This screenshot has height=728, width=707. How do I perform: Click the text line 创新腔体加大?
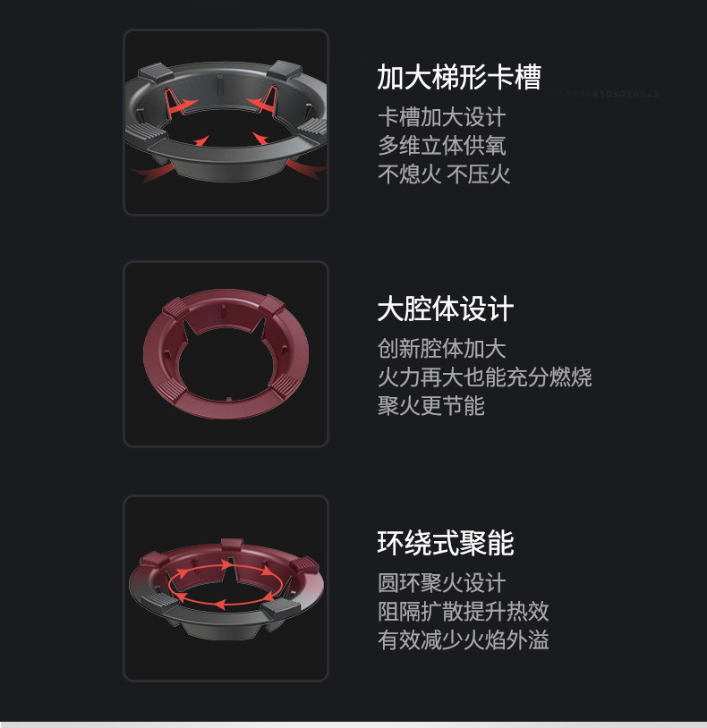(x=442, y=349)
